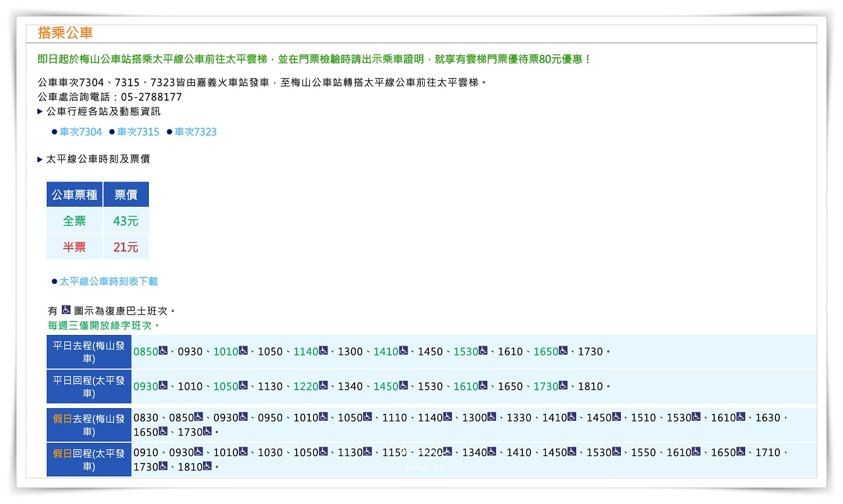Click the 1340 time in 平日回程 row

pos(350,386)
